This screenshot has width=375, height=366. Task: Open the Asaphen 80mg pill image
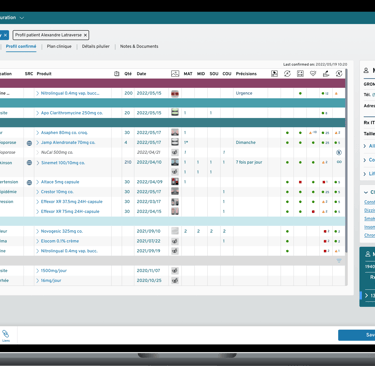pyautogui.click(x=175, y=132)
